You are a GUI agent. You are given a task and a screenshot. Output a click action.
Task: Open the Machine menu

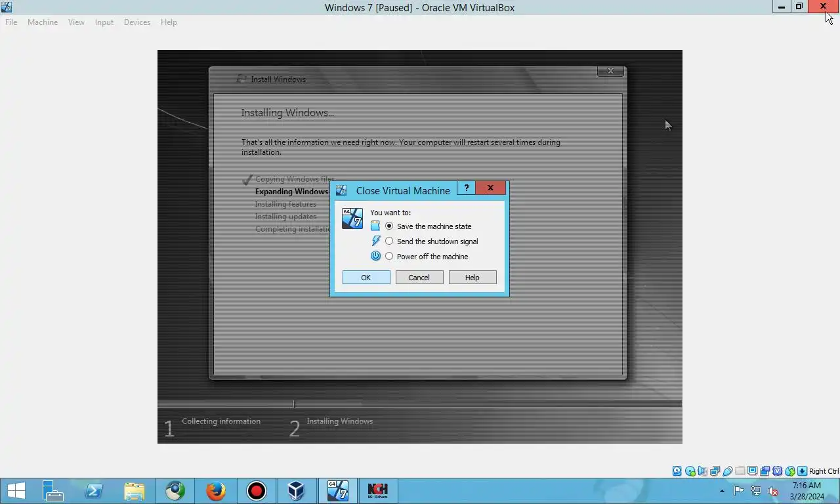pyautogui.click(x=43, y=22)
